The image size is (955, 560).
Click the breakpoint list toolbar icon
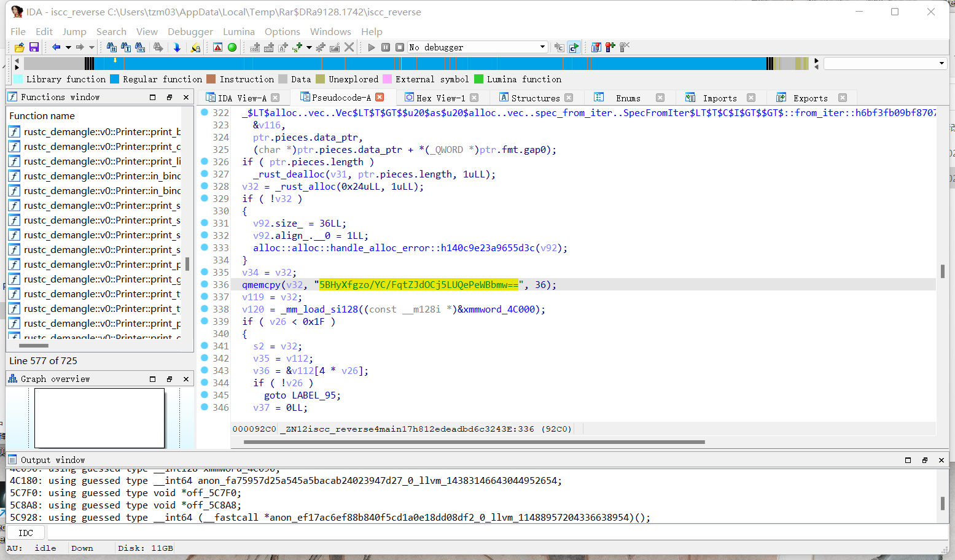[x=596, y=47]
